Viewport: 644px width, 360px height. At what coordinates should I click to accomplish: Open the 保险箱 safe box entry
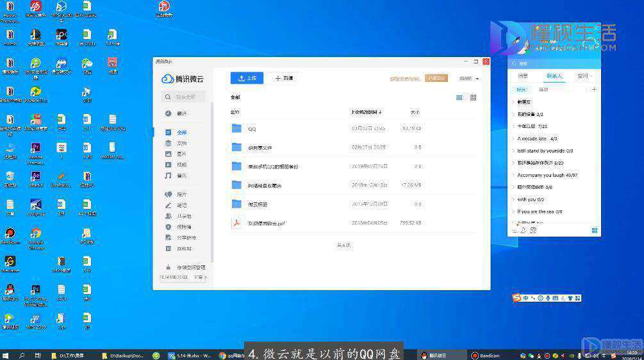[178, 227]
